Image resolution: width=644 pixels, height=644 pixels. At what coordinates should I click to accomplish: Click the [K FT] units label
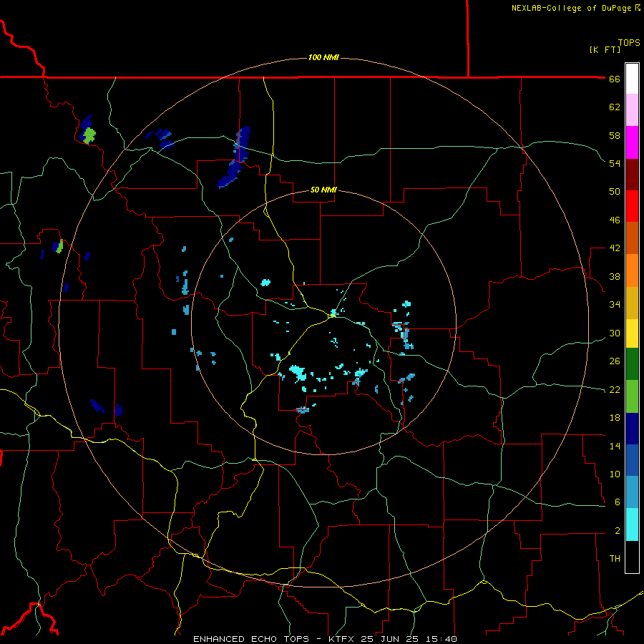point(605,49)
